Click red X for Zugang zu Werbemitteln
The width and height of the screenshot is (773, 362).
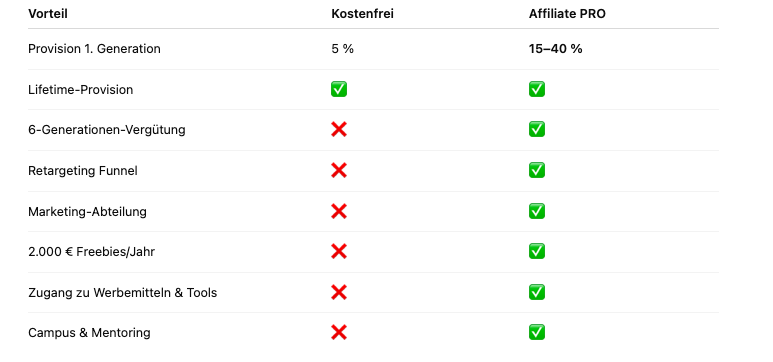[339, 292]
